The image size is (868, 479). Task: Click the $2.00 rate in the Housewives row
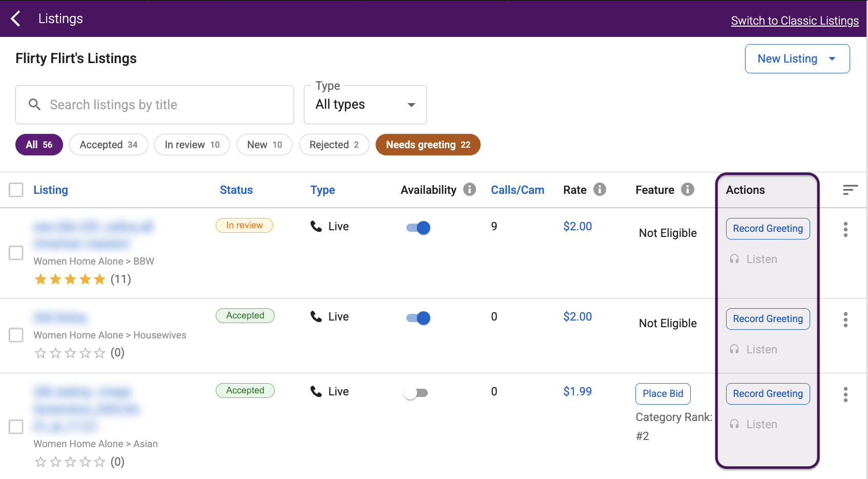point(577,316)
